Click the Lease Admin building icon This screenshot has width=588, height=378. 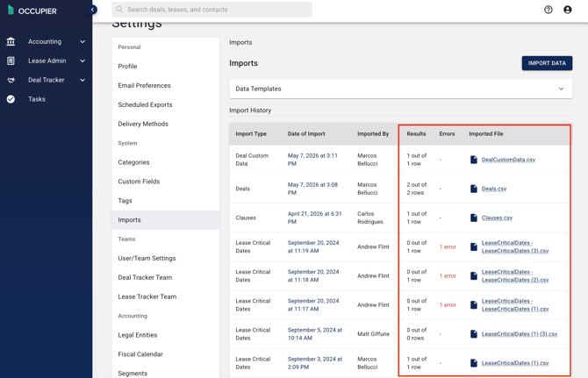click(11, 61)
